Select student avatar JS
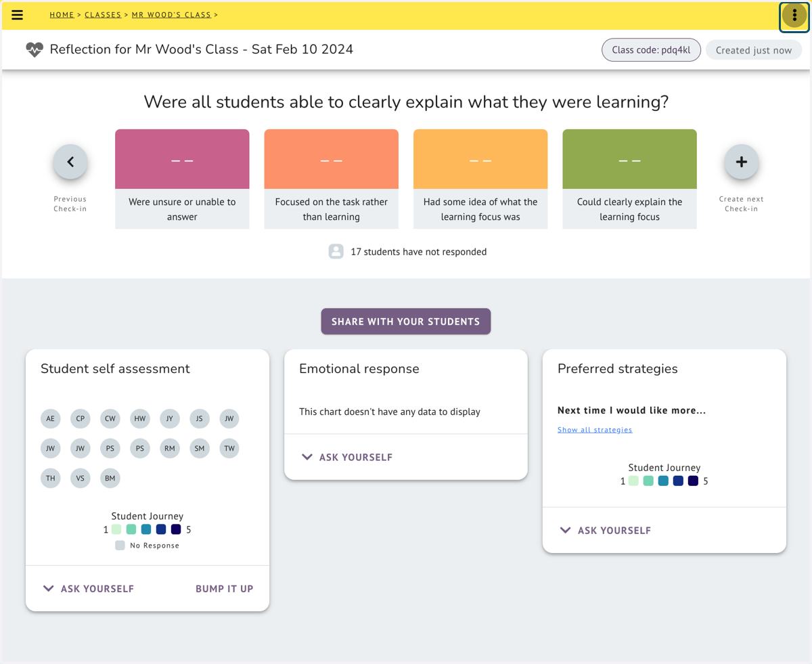Viewport: 812px width, 664px height. (x=200, y=418)
